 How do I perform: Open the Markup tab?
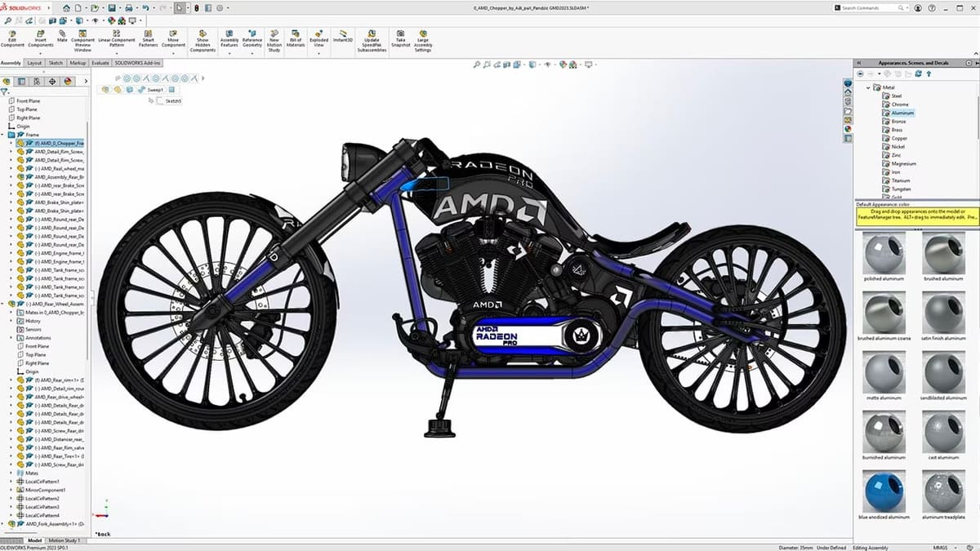78,62
